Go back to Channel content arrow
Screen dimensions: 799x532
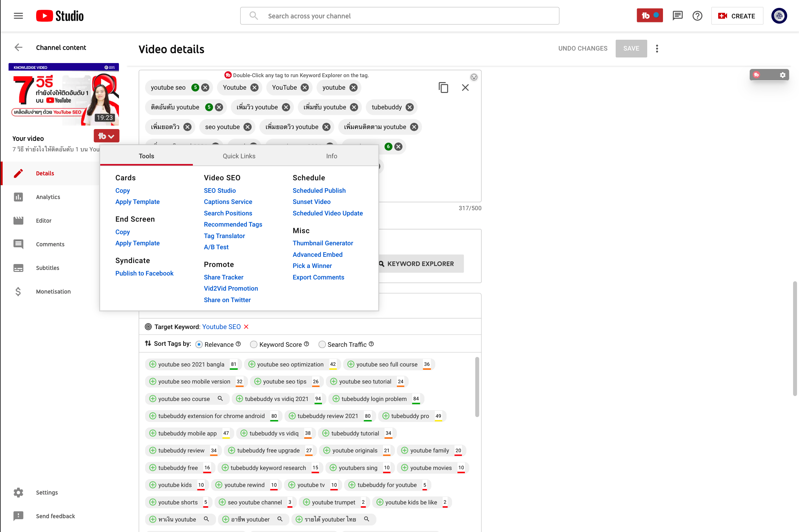point(18,47)
